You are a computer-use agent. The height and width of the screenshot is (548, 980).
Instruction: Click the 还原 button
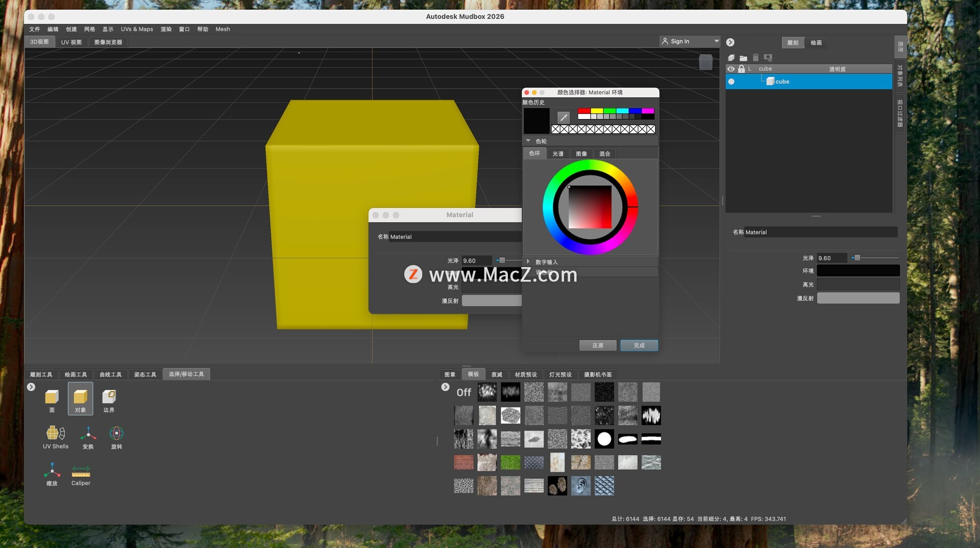[x=598, y=346]
